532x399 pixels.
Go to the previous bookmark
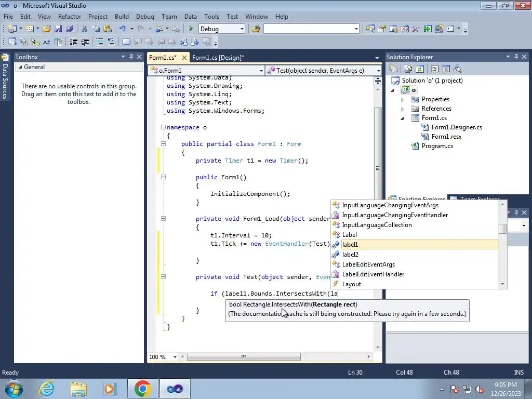(138, 42)
